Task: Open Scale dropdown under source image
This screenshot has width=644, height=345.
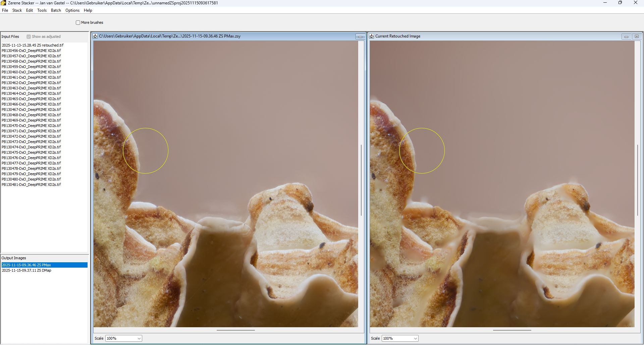Action: pos(123,338)
